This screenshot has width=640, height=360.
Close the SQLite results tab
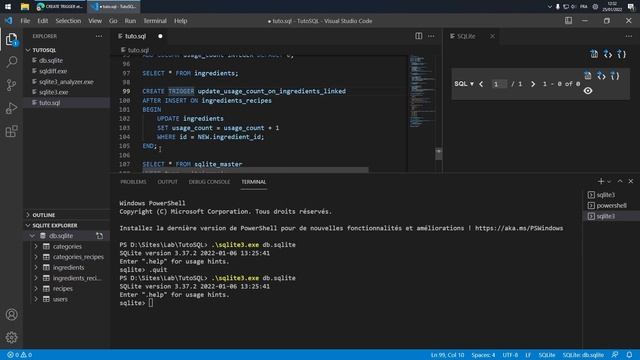(493, 36)
